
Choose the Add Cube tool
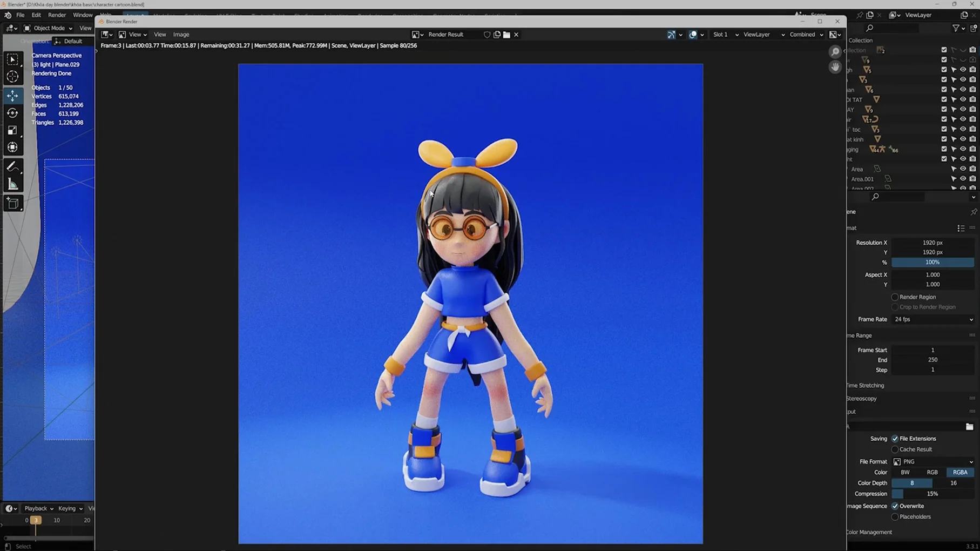click(x=12, y=204)
